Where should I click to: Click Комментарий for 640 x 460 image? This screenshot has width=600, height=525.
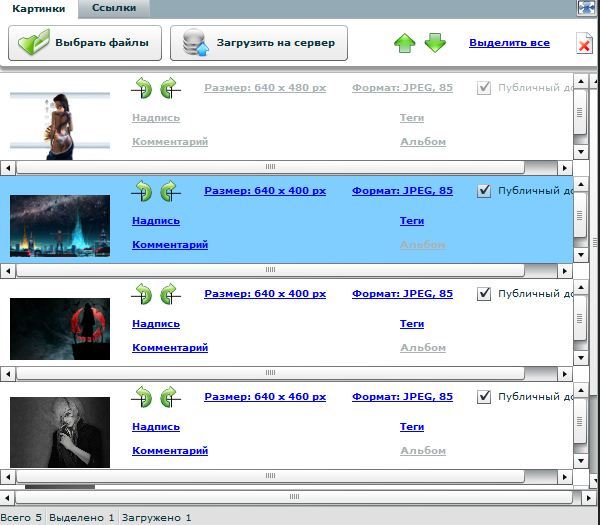(x=170, y=450)
